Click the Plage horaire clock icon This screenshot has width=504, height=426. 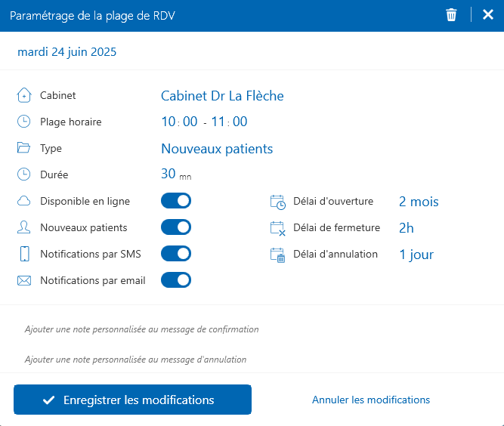coord(24,122)
